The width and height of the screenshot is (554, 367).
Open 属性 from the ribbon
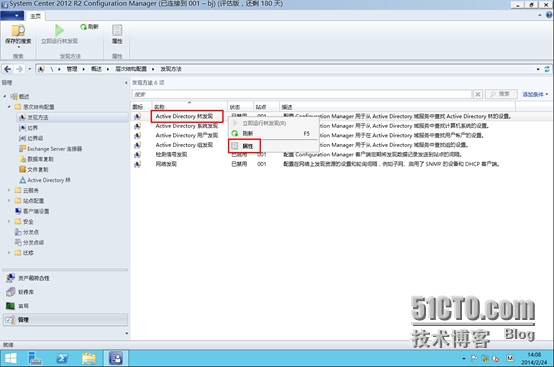pos(117,34)
